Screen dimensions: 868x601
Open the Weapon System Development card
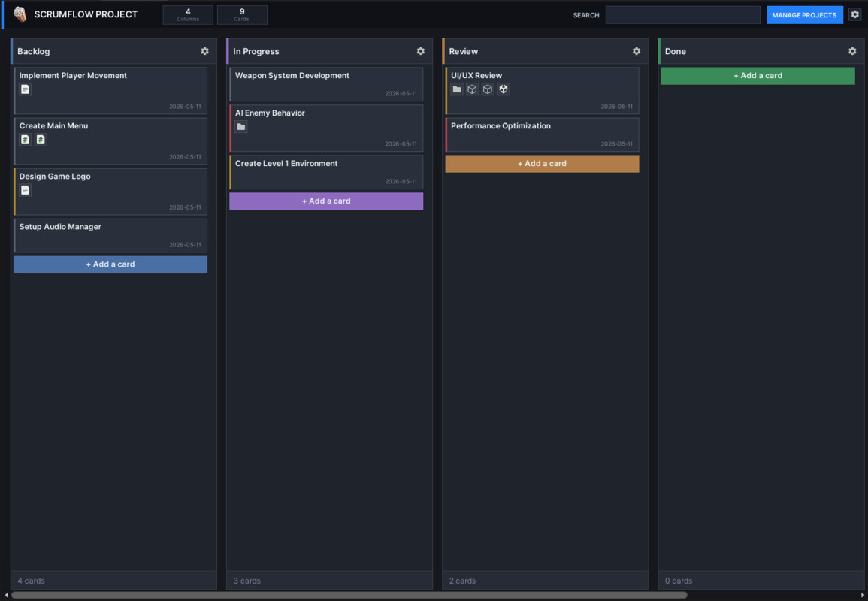[326, 84]
